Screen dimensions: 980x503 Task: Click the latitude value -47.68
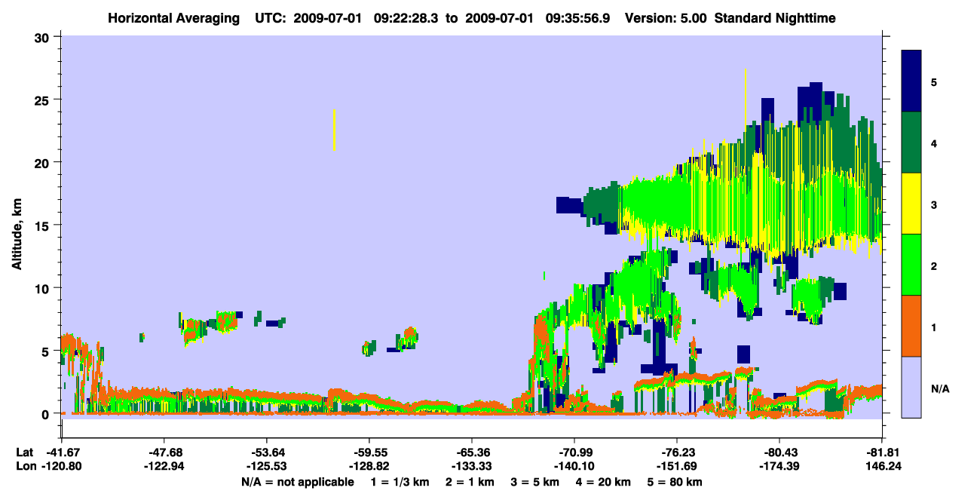164,452
